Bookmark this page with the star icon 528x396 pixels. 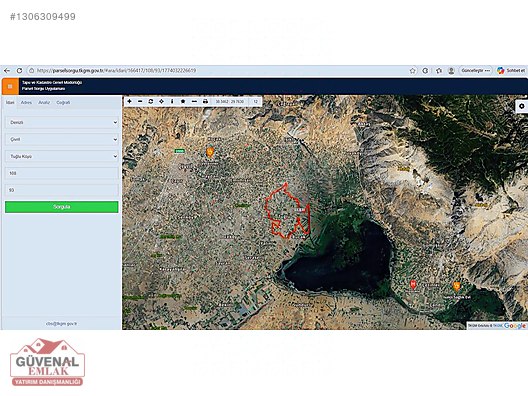pyautogui.click(x=412, y=71)
